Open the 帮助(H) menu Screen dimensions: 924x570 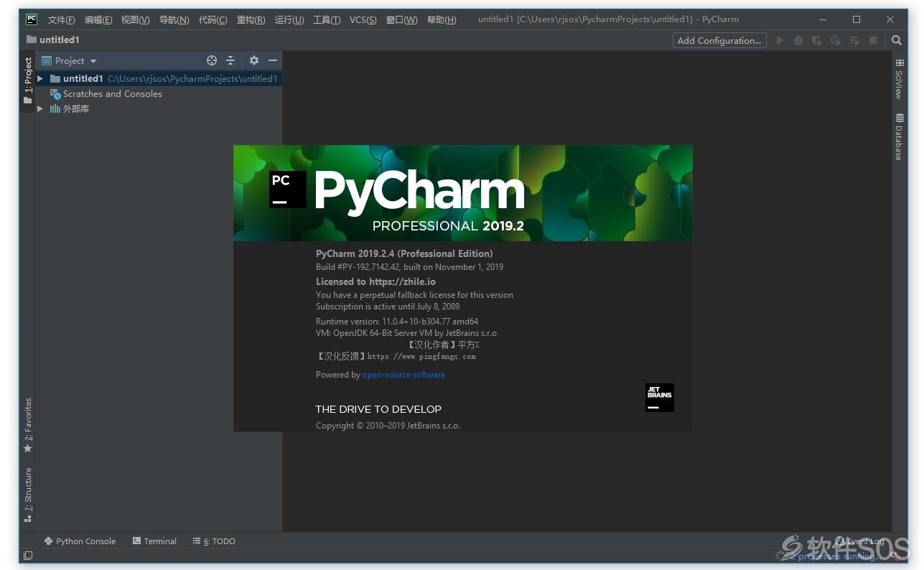[442, 20]
